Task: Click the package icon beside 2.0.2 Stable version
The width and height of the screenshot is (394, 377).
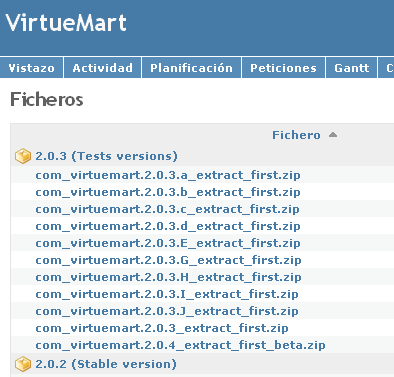Action: [23, 364]
